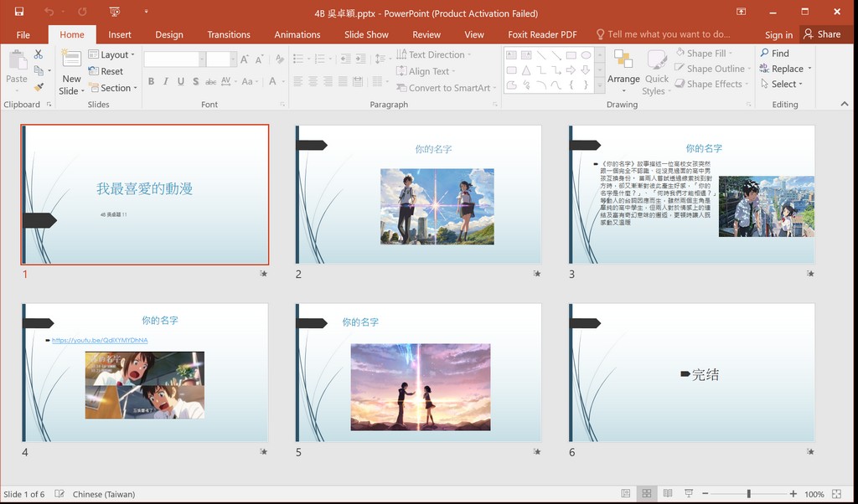Click the Copy icon in Clipboard group

[x=39, y=70]
